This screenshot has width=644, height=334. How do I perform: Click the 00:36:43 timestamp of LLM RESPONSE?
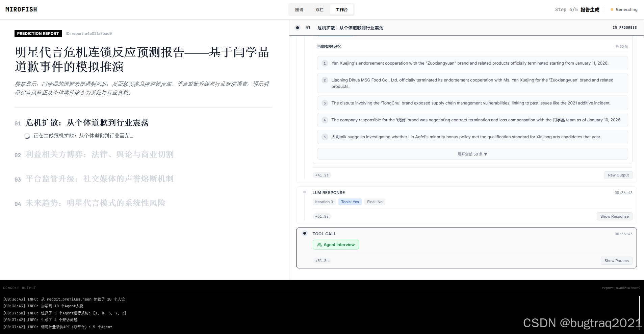coord(623,193)
